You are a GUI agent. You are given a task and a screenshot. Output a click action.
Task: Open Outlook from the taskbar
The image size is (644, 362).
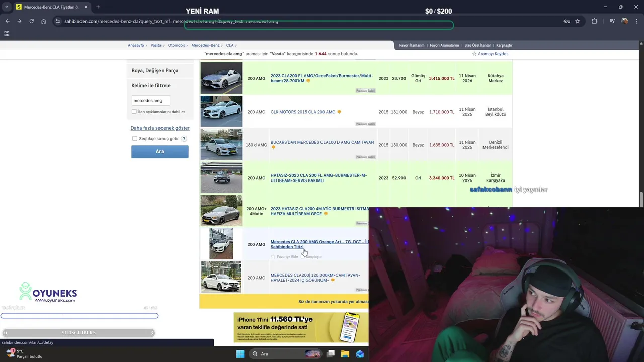pyautogui.click(x=360, y=354)
